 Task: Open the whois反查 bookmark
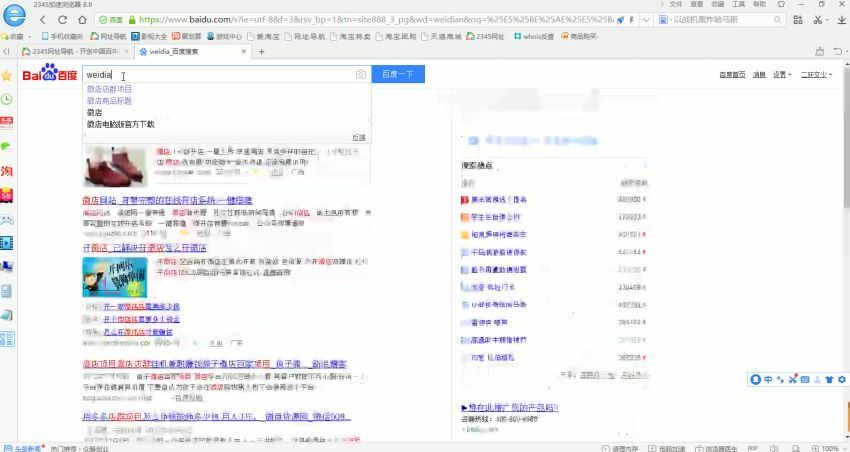pos(534,36)
